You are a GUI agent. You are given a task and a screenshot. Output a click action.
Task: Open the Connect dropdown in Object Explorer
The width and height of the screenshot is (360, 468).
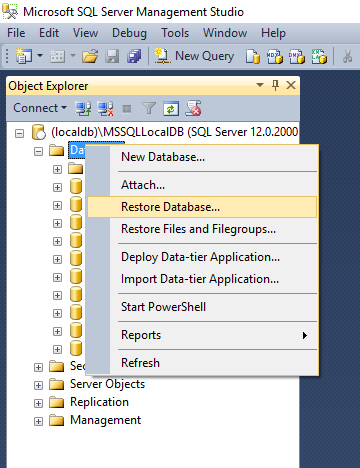[40, 108]
